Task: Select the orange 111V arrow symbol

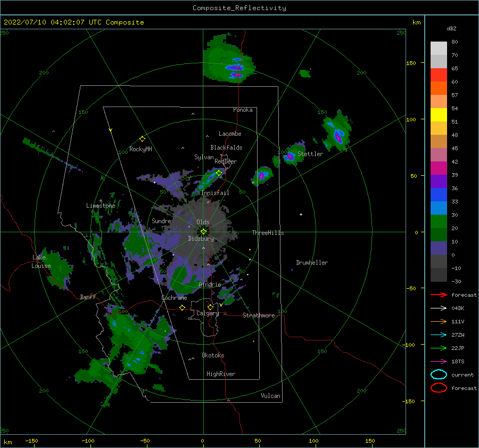Action: [x=439, y=321]
